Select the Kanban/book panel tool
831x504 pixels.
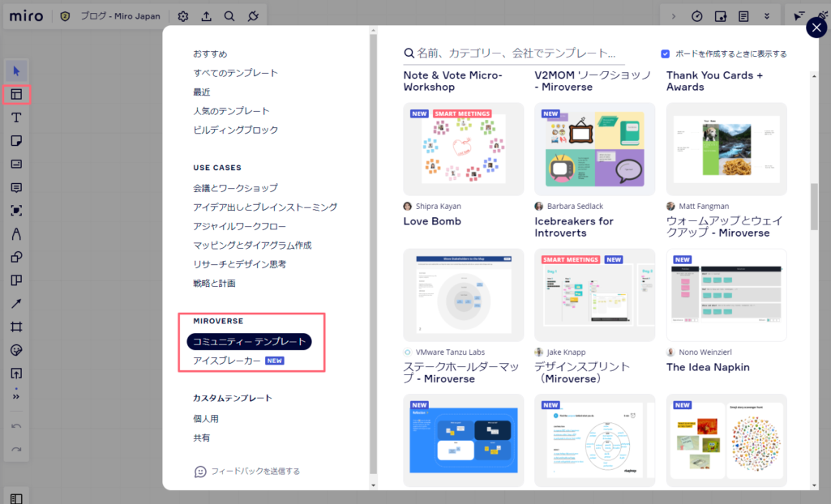coord(16,280)
